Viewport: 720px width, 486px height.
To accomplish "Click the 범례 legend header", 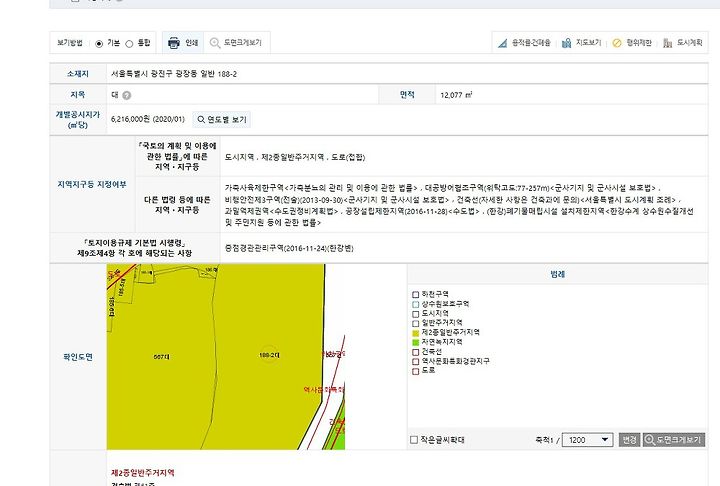I will point(557,274).
